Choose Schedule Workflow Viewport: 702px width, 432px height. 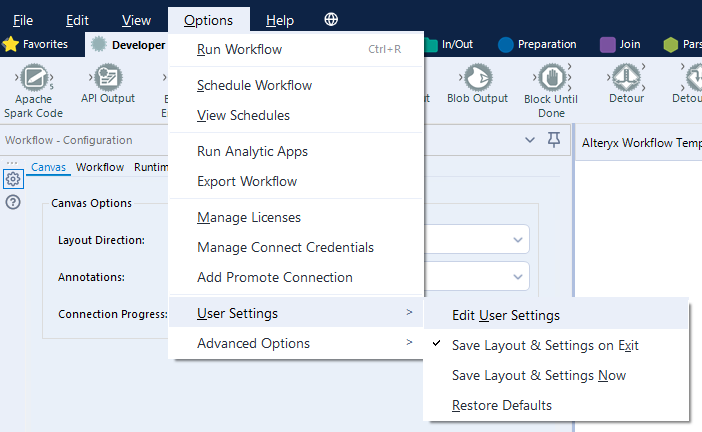tap(296, 85)
